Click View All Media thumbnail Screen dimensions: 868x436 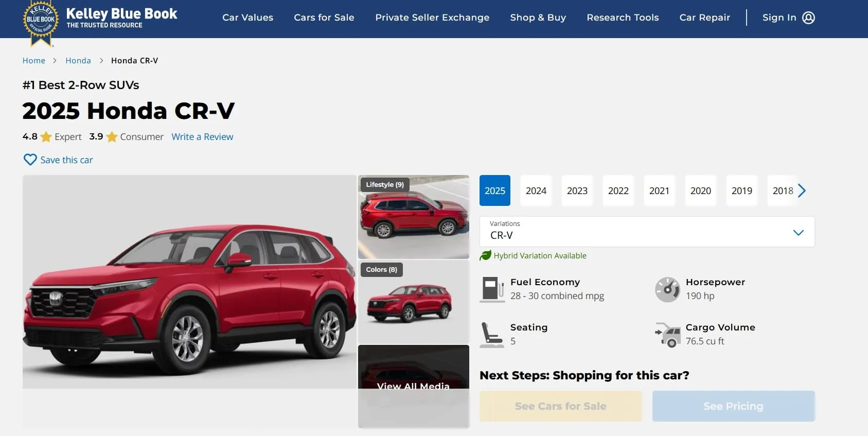tap(414, 386)
